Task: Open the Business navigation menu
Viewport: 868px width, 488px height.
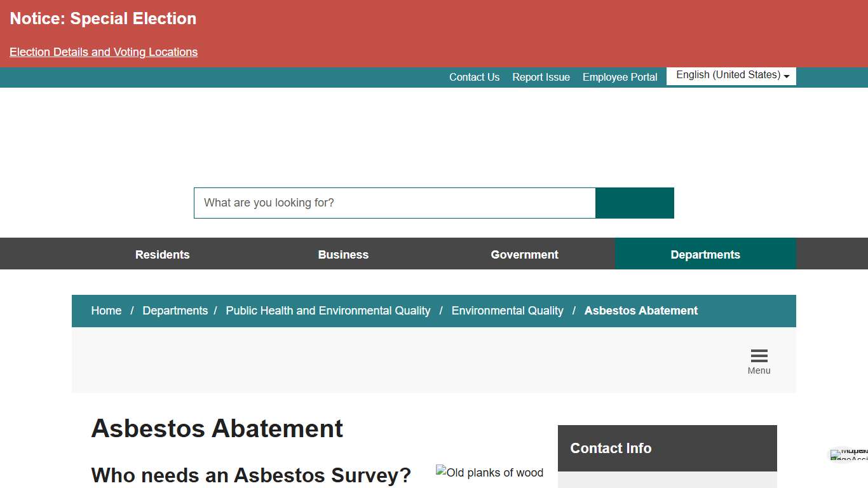Action: click(343, 254)
